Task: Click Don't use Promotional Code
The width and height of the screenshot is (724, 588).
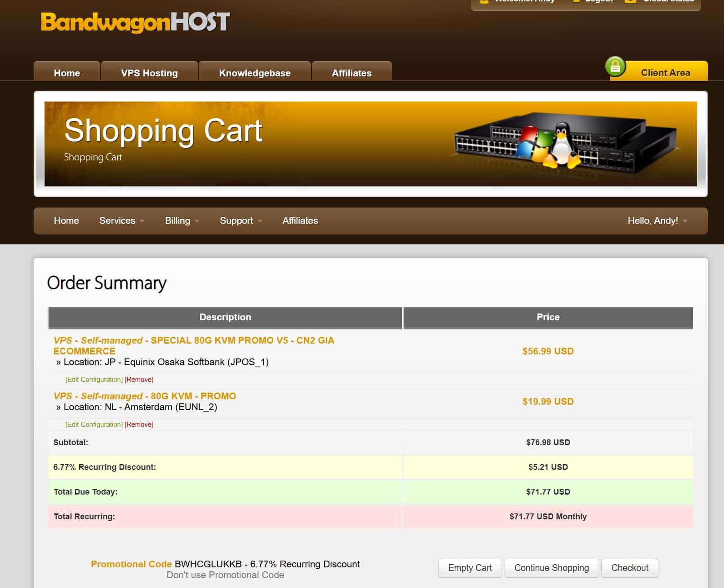Action: coord(225,575)
